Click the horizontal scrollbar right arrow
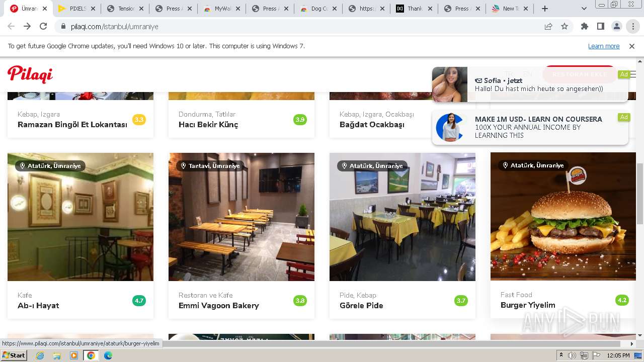Screen dimensions: 644x362 [x=632, y=344]
